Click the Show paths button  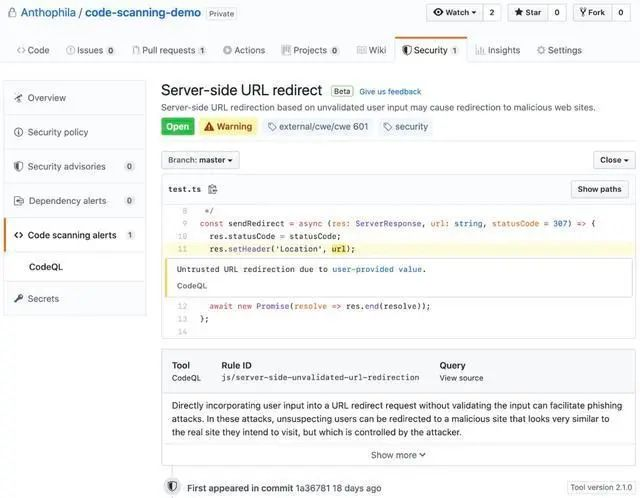pyautogui.click(x=599, y=189)
